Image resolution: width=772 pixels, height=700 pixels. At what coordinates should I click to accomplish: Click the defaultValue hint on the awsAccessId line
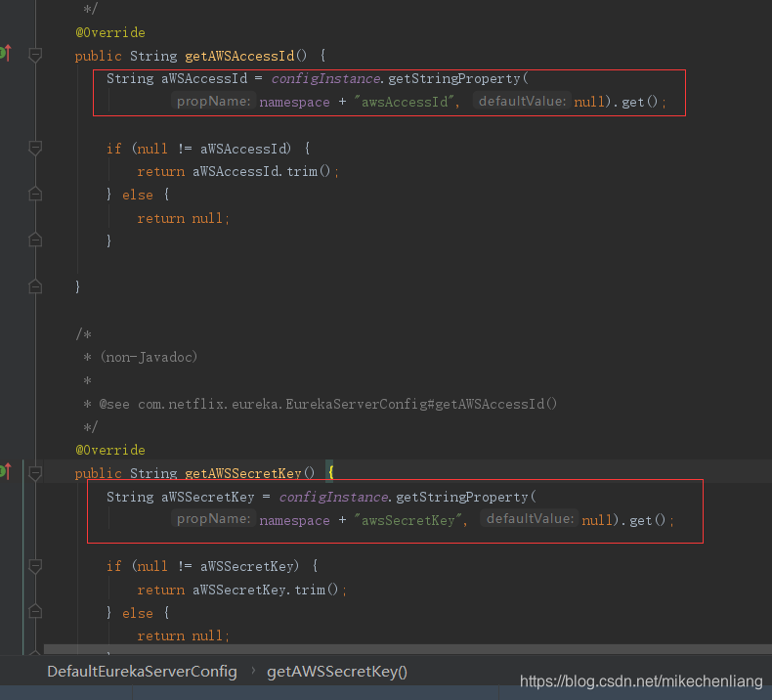(522, 101)
